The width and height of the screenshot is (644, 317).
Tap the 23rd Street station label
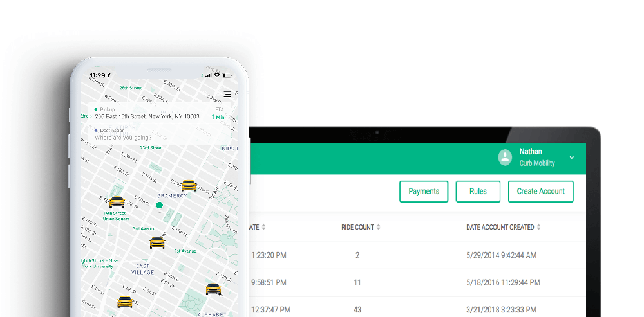coord(151,148)
